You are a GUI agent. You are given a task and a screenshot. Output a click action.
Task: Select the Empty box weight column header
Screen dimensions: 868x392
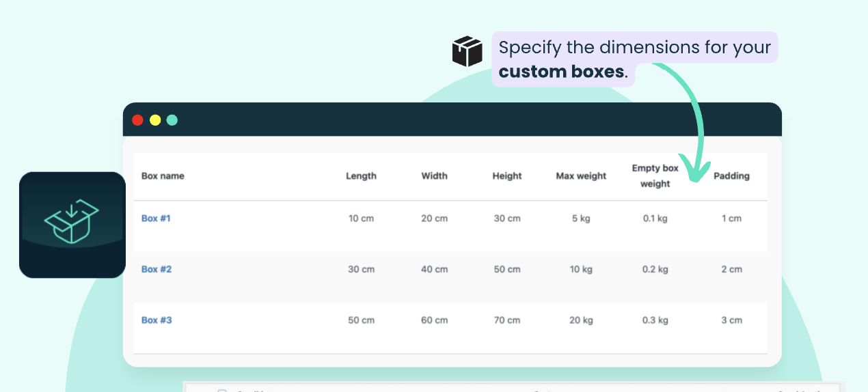(x=655, y=176)
